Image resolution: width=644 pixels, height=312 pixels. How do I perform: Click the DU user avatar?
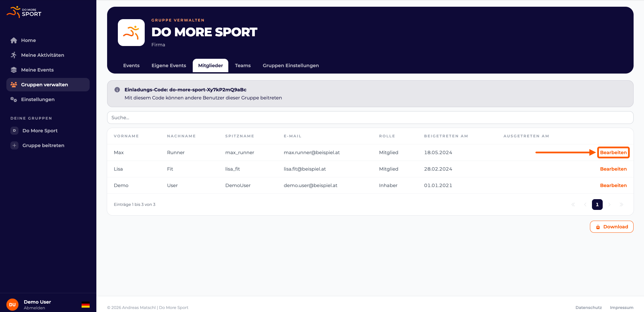click(12, 305)
